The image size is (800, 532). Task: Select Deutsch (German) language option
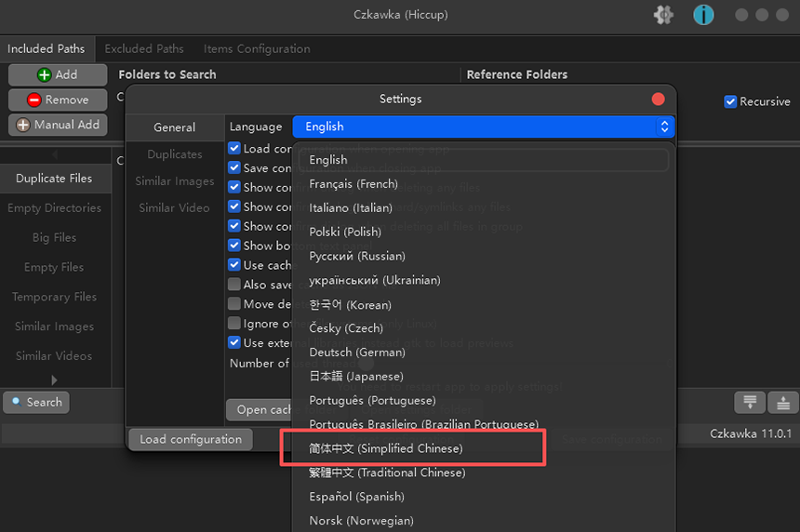pos(356,352)
